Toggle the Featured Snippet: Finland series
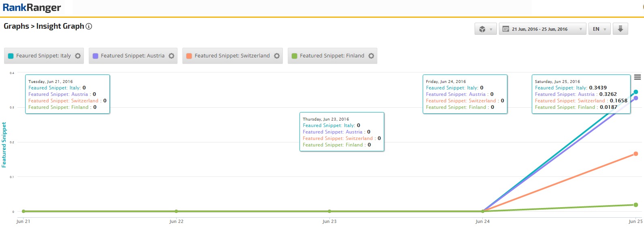 332,56
